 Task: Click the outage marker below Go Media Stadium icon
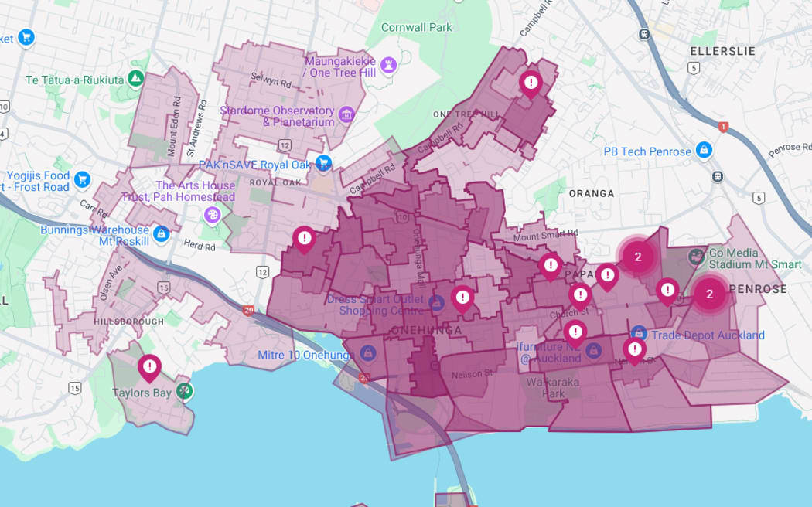667,291
